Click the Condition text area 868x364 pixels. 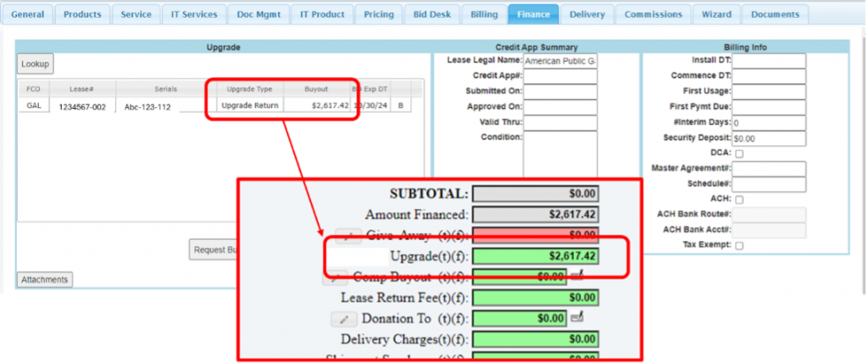[559, 155]
